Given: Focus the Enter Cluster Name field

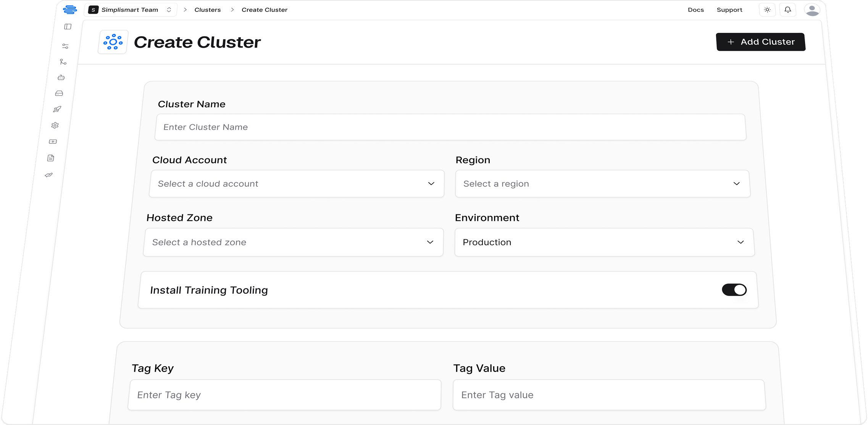Looking at the screenshot, I should pos(450,127).
